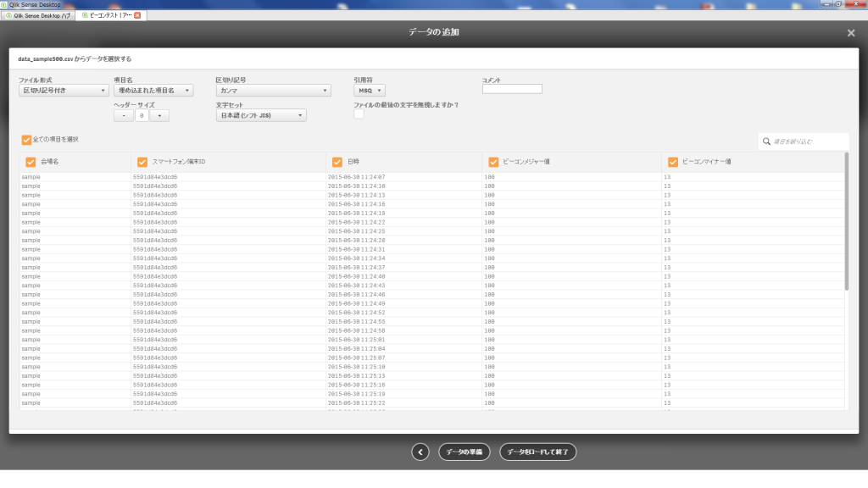The image size is (868, 488).
Task: Click the back arrow circle button
Action: [420, 452]
